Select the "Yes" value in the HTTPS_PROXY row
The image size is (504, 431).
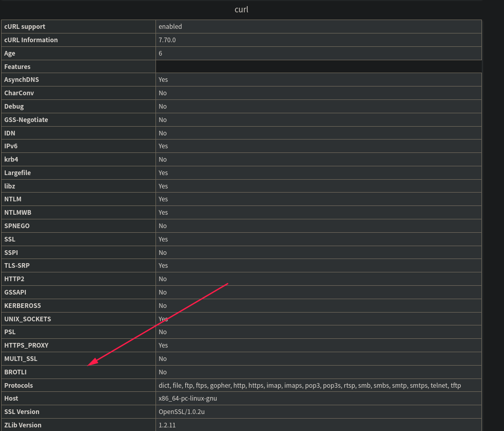(x=163, y=346)
